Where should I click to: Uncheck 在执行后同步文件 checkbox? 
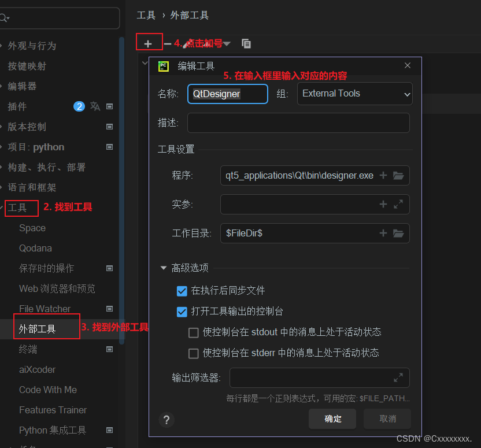point(182,291)
